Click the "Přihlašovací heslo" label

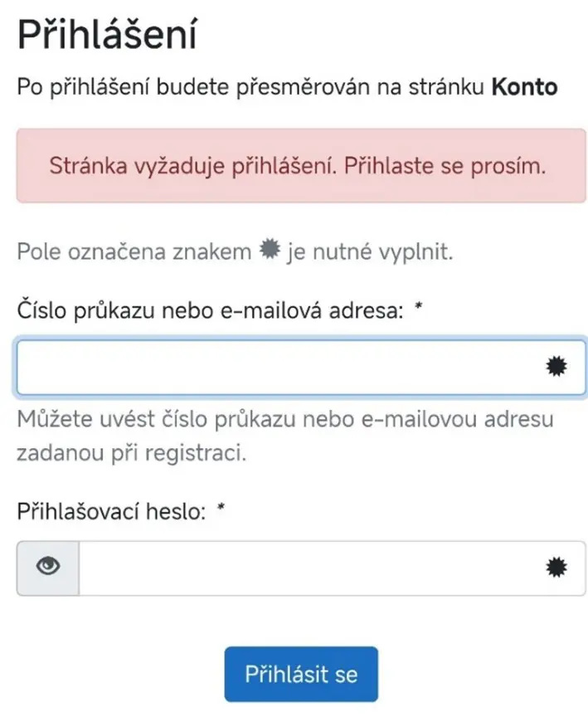click(x=111, y=511)
